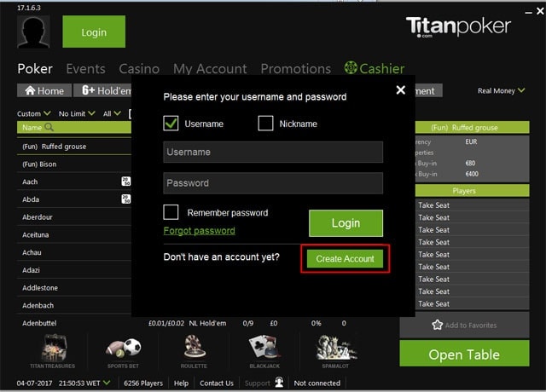Select the (Fun) Ruffed grouse table row
Screen dimensions: 546x392
coord(74,147)
